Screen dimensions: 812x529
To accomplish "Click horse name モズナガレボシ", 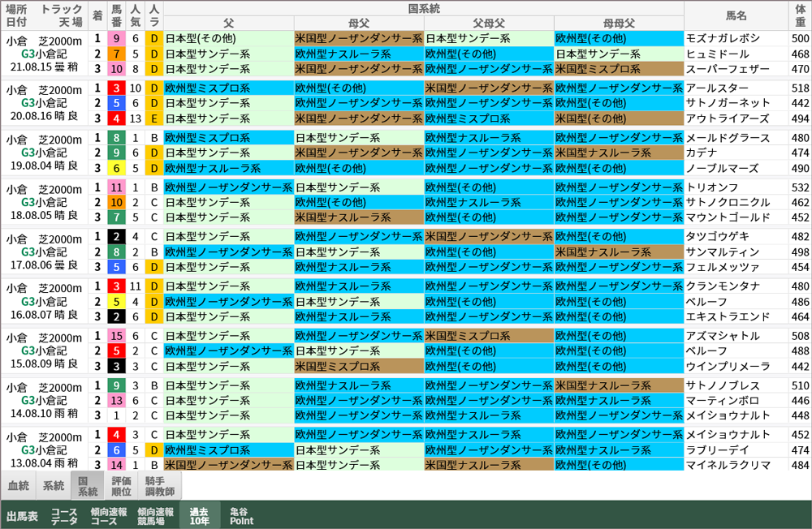I will tap(723, 38).
